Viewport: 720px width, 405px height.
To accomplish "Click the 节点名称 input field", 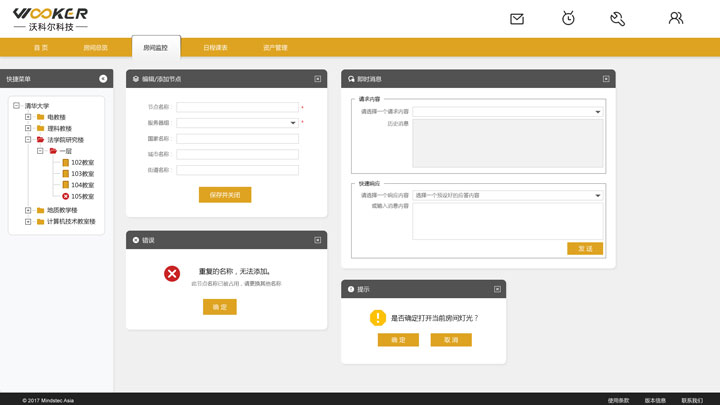I will [x=237, y=107].
